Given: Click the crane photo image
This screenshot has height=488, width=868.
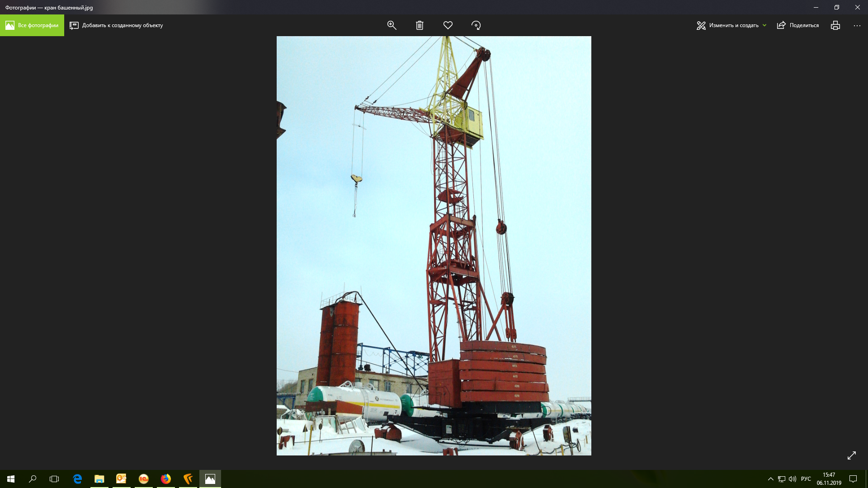Looking at the screenshot, I should 434,245.
